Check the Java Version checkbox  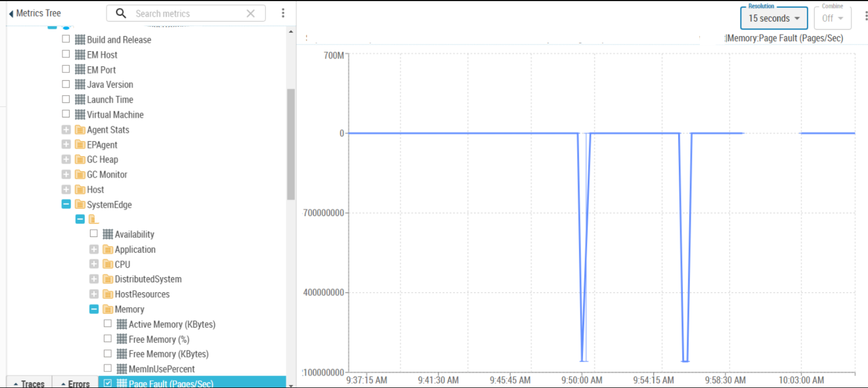[x=66, y=84]
